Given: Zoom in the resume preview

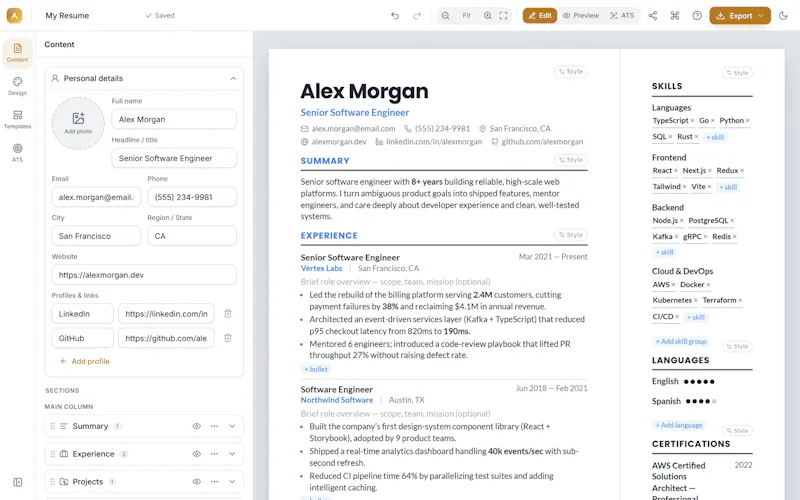Looking at the screenshot, I should pyautogui.click(x=488, y=16).
